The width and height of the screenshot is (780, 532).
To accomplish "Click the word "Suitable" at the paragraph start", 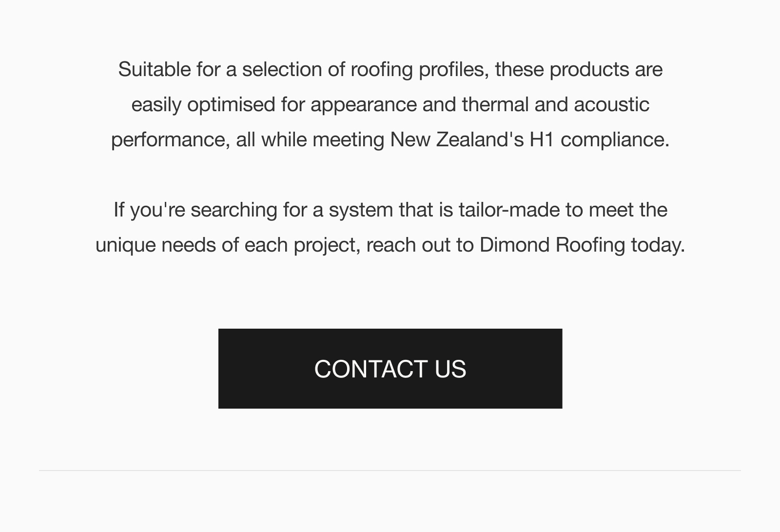I will [154, 70].
